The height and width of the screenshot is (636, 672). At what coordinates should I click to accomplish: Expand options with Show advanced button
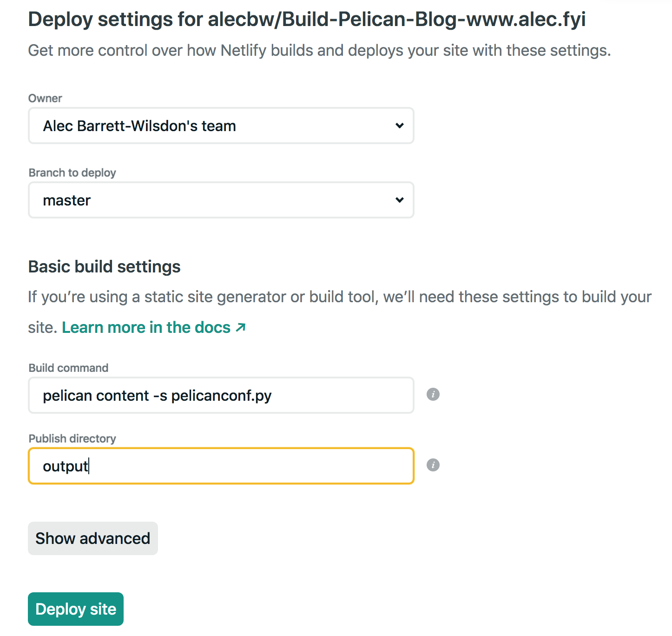[x=93, y=538]
